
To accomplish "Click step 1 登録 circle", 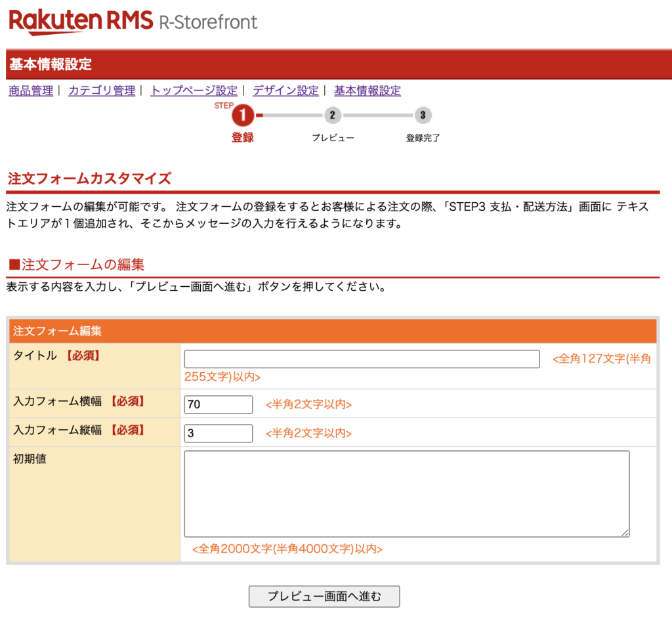I will (x=243, y=116).
